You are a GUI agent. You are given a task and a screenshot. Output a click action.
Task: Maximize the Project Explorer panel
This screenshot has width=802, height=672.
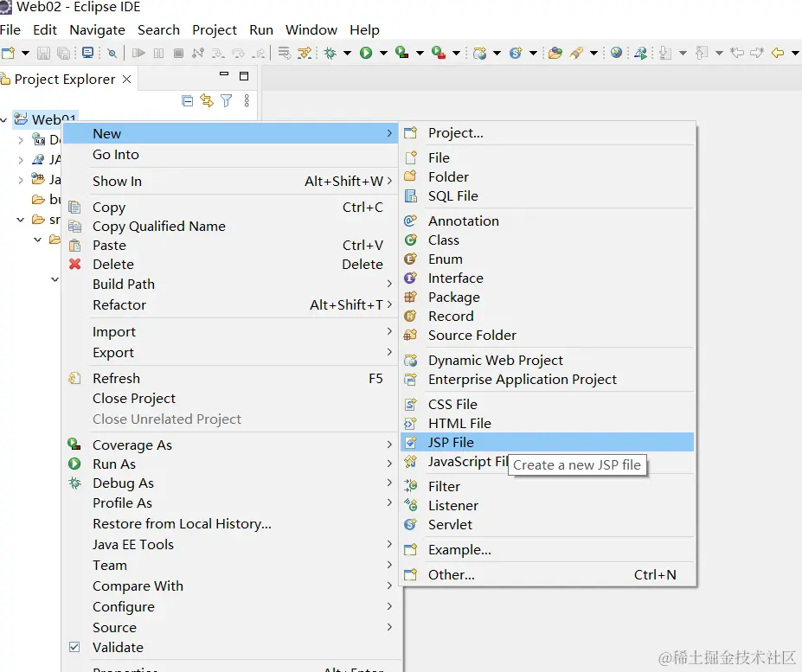pyautogui.click(x=244, y=76)
